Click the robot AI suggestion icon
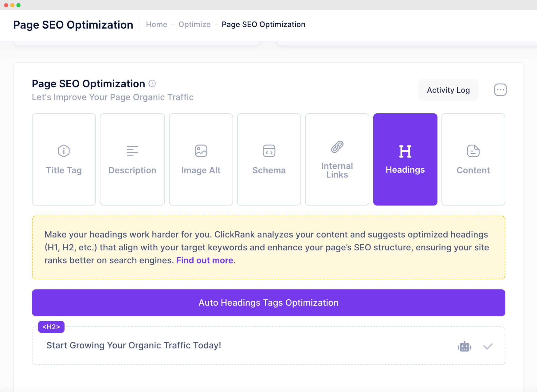 pos(464,347)
